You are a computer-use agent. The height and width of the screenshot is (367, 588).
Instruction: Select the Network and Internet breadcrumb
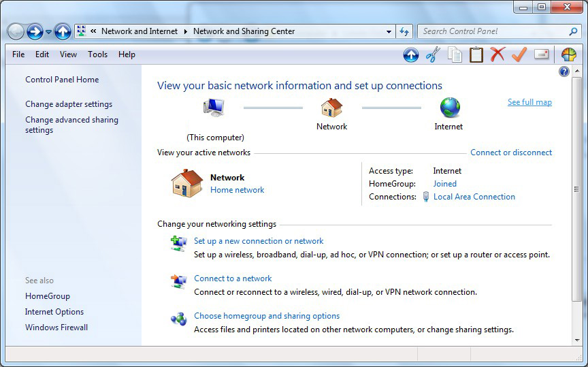pyautogui.click(x=140, y=31)
